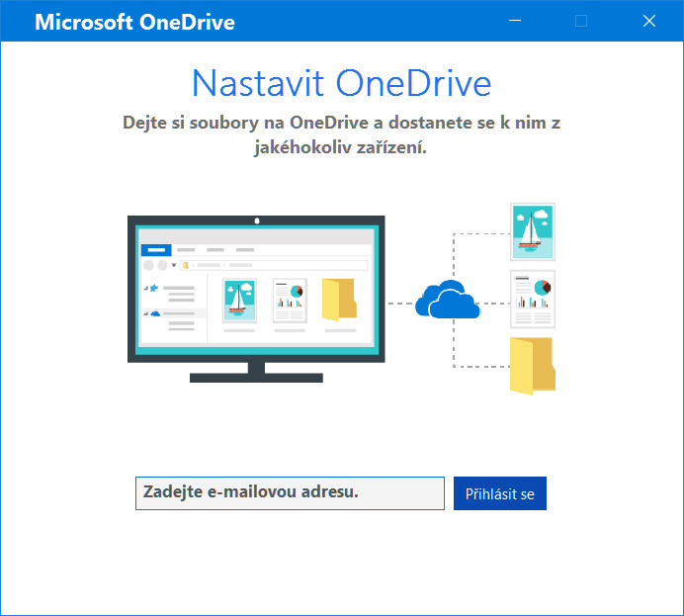This screenshot has height=616, width=684.
Task: Focus the "Zadejte e-mailovou adresu" field
Action: 290,493
